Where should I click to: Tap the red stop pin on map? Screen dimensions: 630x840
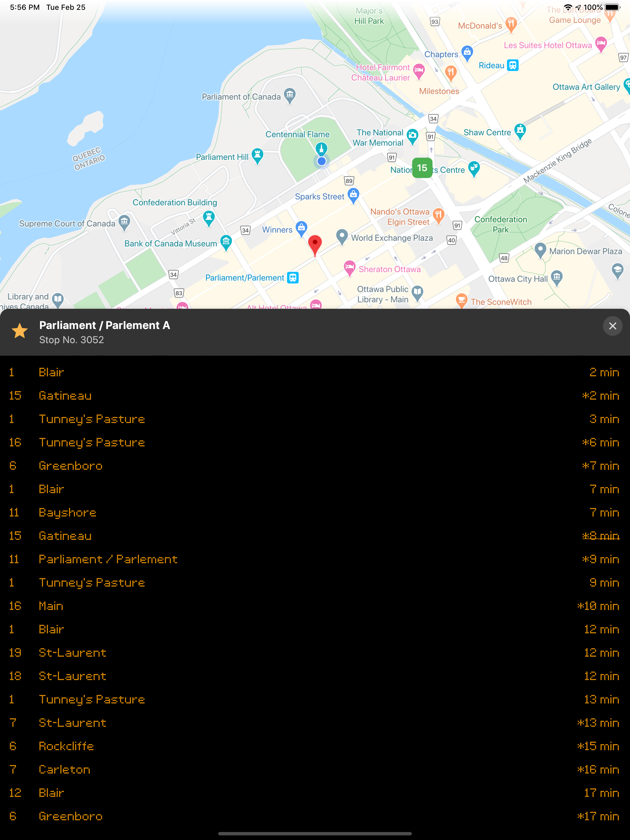(315, 245)
